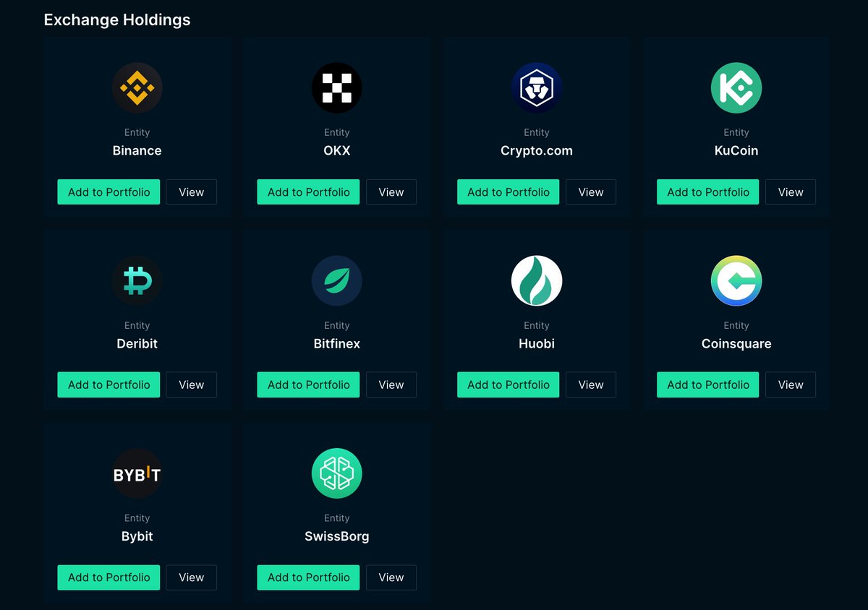Select the OKX logo
The width and height of the screenshot is (868, 610).
click(x=337, y=87)
